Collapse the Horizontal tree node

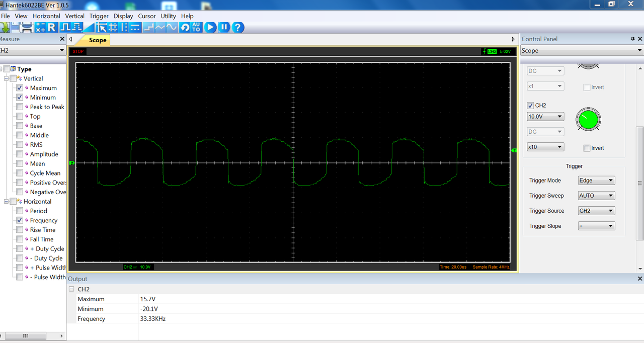tap(7, 201)
